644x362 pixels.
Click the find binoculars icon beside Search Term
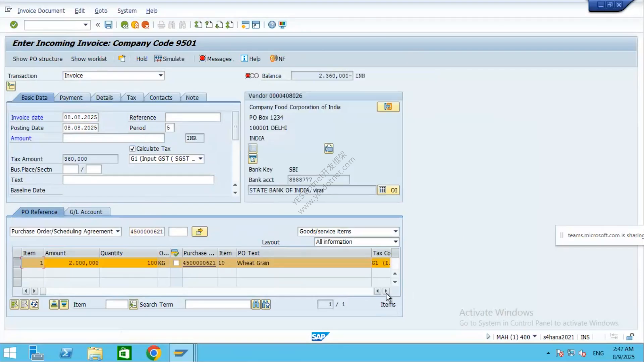click(256, 304)
